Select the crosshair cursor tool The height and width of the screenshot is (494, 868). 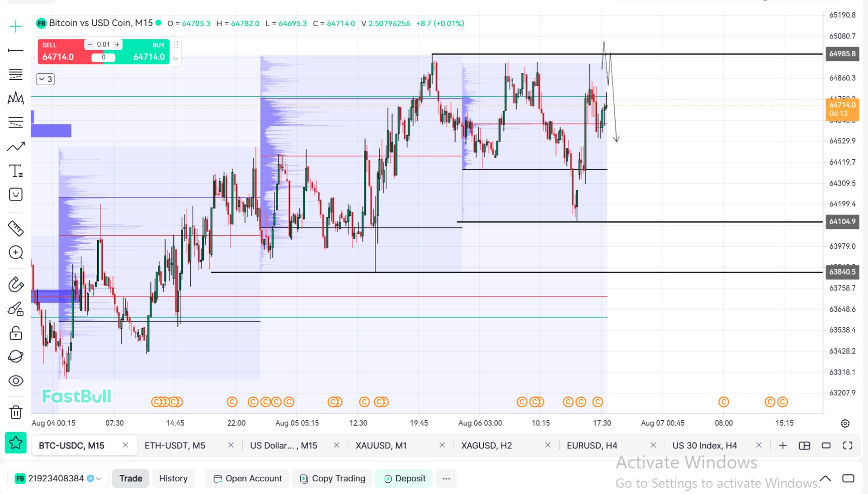pos(16,27)
